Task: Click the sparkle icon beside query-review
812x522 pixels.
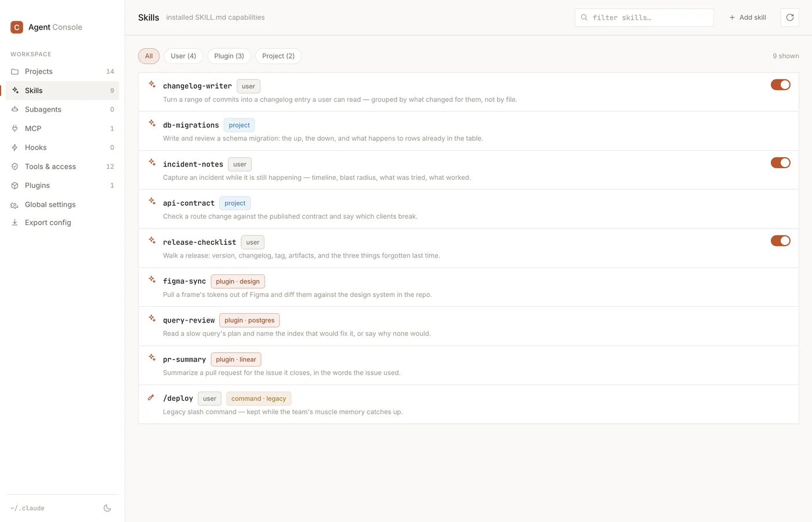Action: pyautogui.click(x=152, y=318)
